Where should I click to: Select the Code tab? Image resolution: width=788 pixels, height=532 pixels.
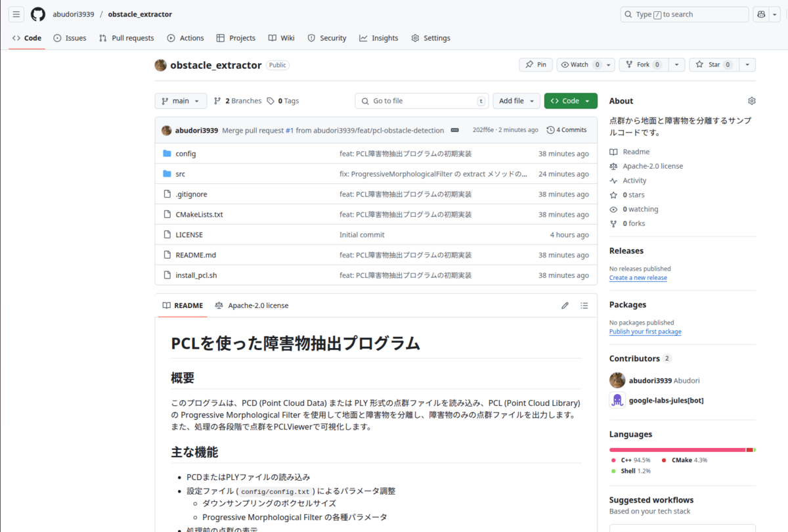coord(27,38)
